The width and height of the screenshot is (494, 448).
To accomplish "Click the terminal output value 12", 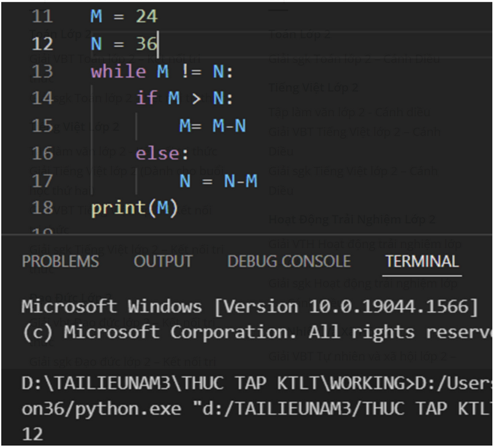I will (x=32, y=434).
